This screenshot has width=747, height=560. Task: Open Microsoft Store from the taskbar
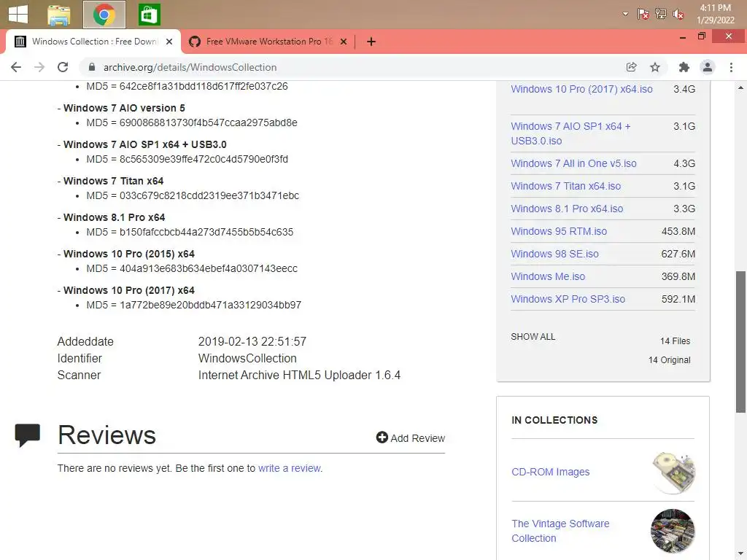click(149, 15)
